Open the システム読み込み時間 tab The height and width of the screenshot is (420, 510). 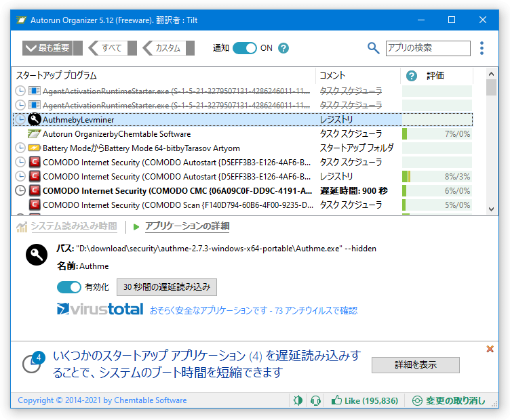[74, 226]
